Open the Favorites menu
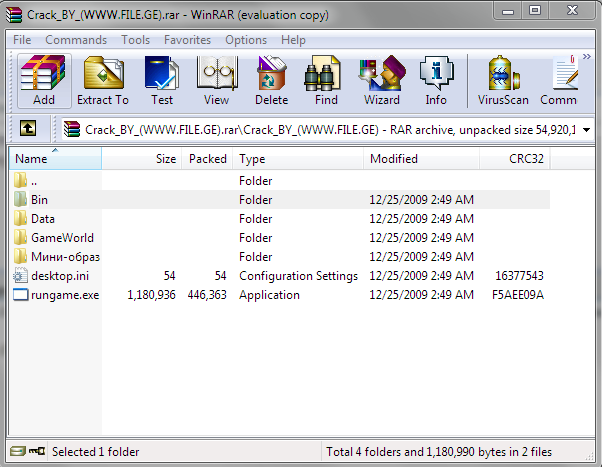 [x=187, y=40]
